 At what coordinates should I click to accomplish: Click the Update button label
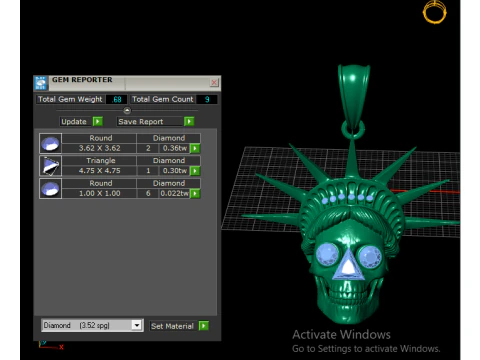coord(74,122)
